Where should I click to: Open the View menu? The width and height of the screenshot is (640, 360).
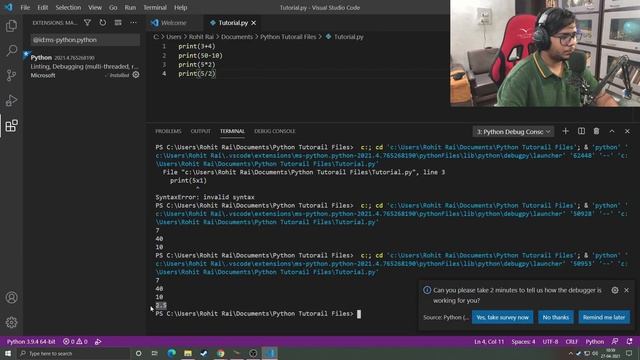(95, 7)
